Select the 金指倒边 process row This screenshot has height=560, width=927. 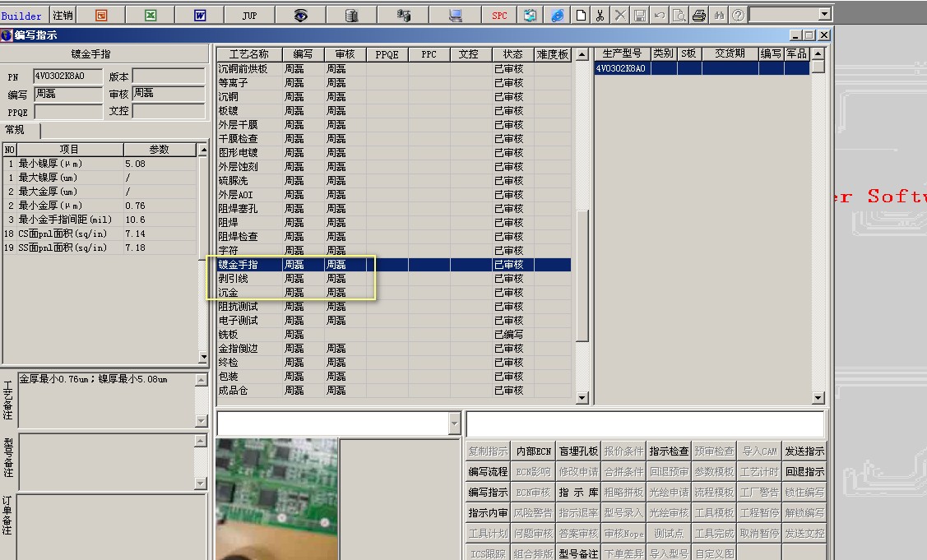(394, 349)
